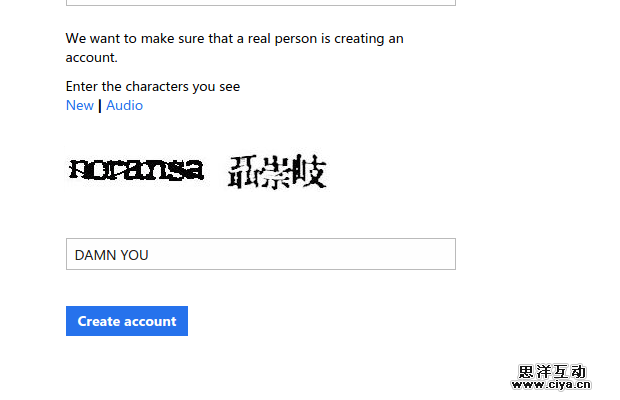Click the 'Enter the characters you see' label
The height and width of the screenshot is (400, 620).
(x=153, y=86)
